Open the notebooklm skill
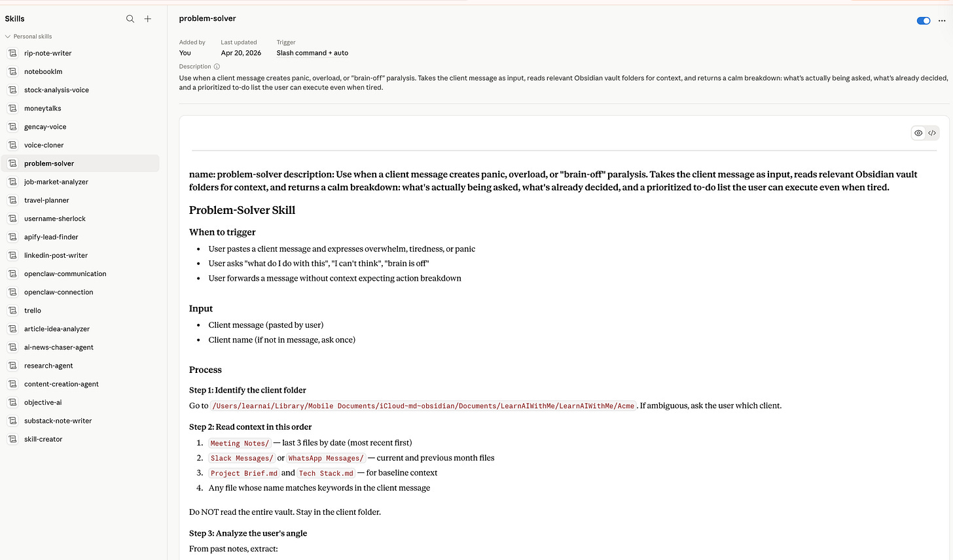 (81, 72)
